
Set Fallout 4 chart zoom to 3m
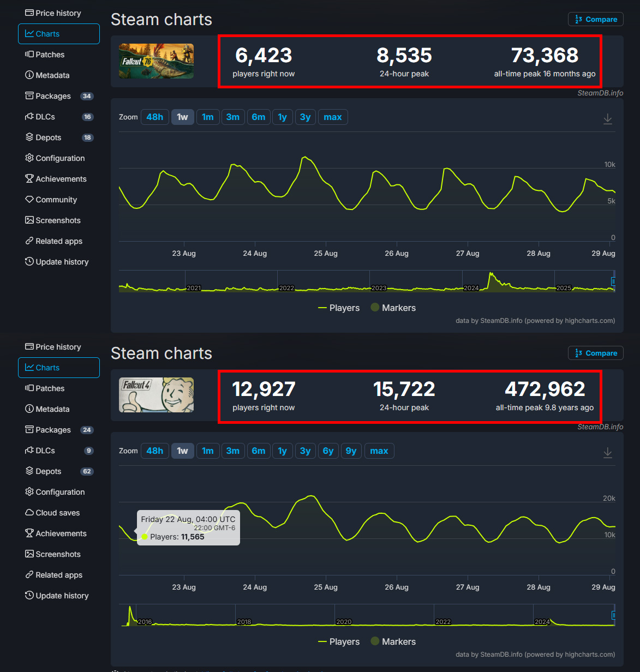233,451
